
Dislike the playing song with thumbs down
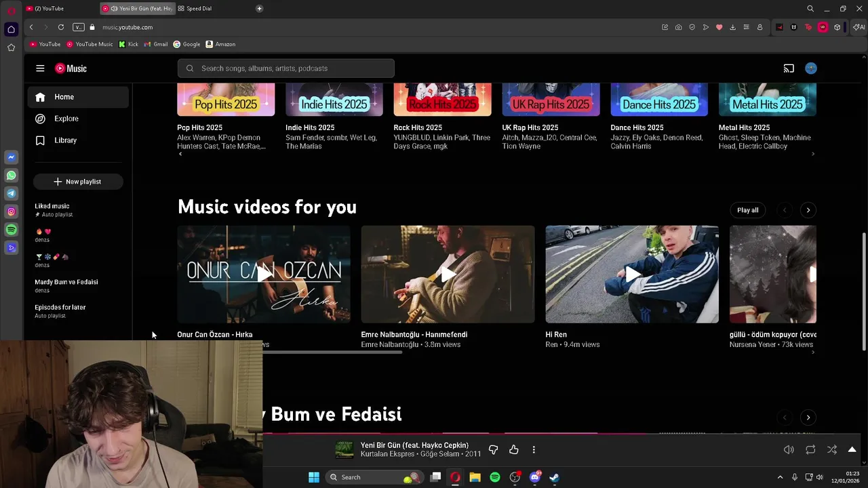tap(493, 449)
